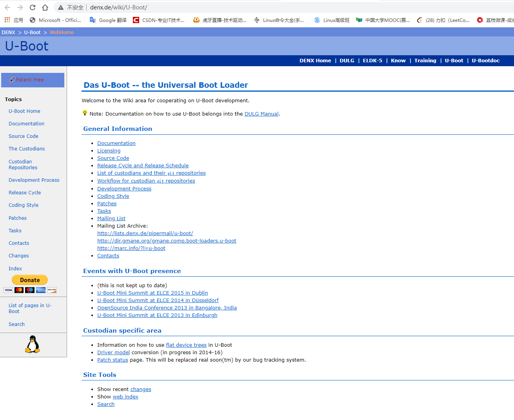Reload the current page

coord(33,7)
